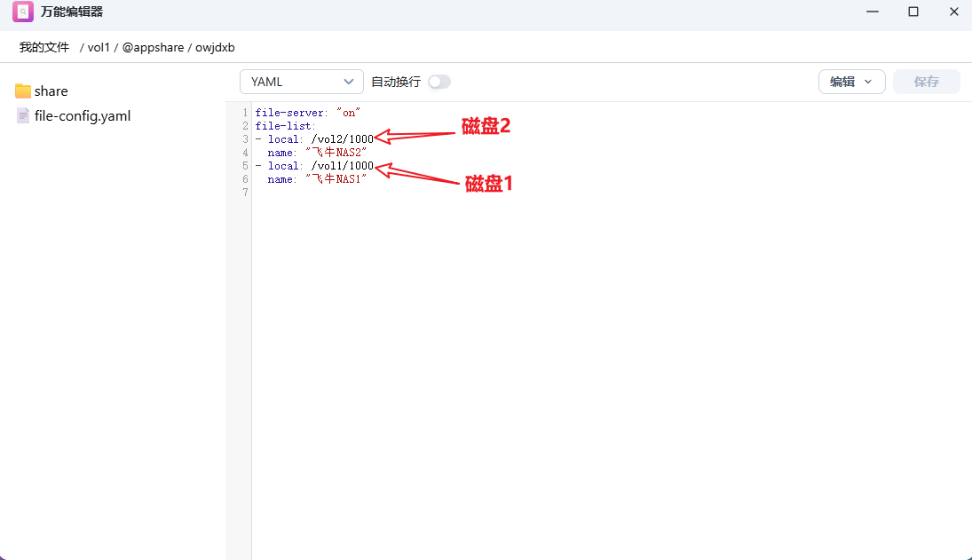Open the share folder
The width and height of the screenshot is (972, 560).
[41, 91]
